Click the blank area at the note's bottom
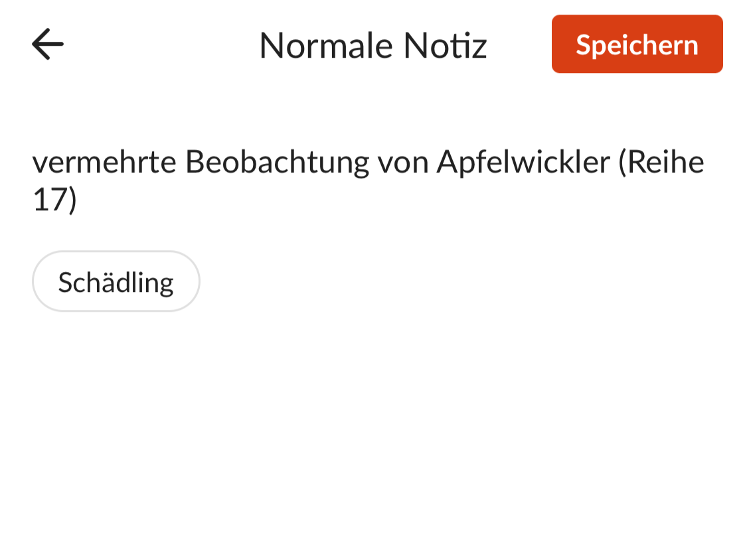This screenshot has width=747, height=560. (x=372, y=518)
